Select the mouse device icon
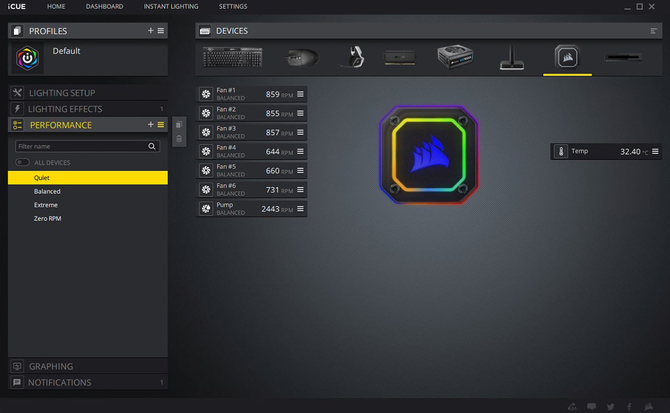 pyautogui.click(x=302, y=57)
